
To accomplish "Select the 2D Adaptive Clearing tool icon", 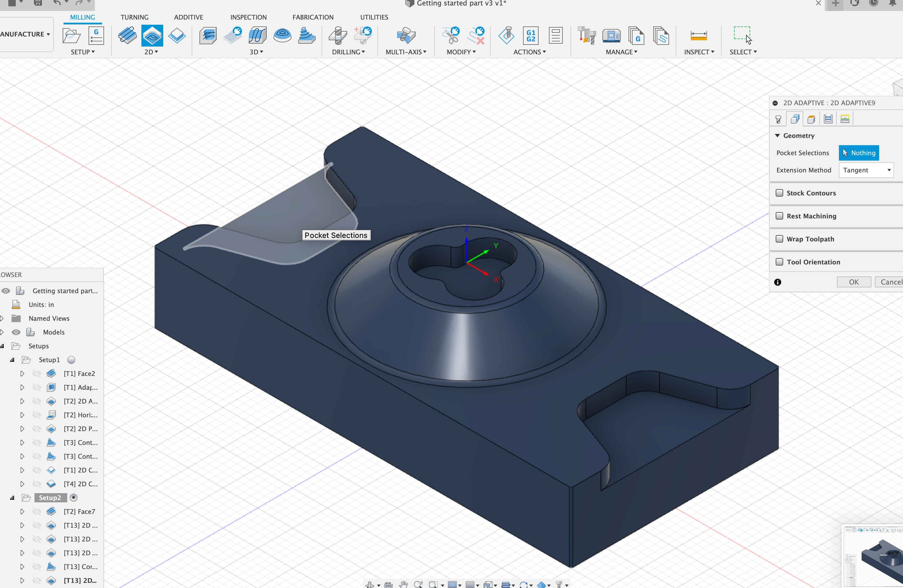I will 152,36.
